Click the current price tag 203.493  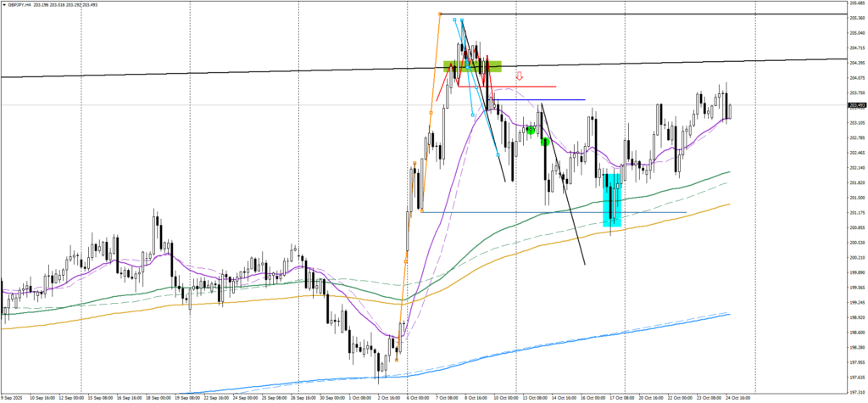pos(854,105)
